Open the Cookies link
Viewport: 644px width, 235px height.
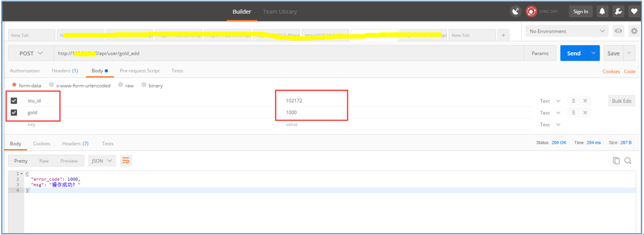pos(611,72)
